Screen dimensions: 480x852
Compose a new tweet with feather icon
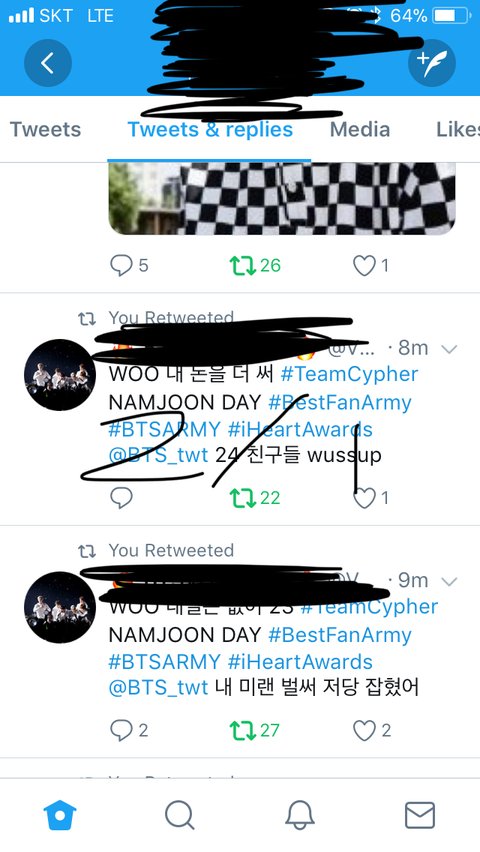[x=432, y=63]
